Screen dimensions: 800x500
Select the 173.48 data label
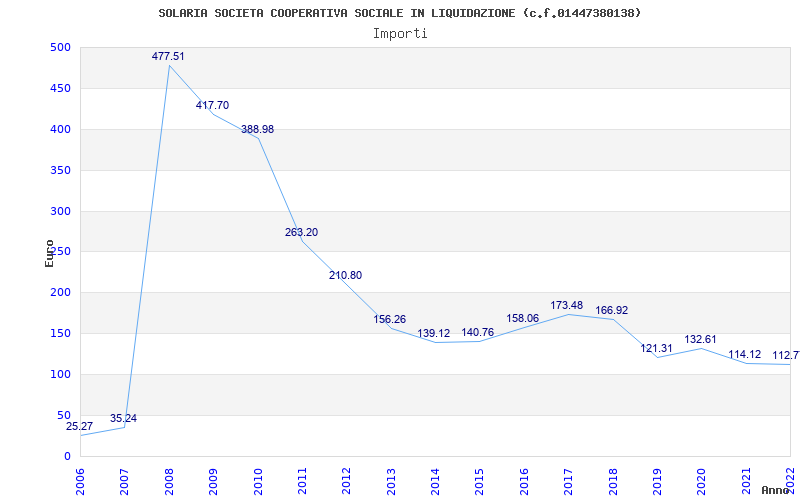[x=566, y=306]
